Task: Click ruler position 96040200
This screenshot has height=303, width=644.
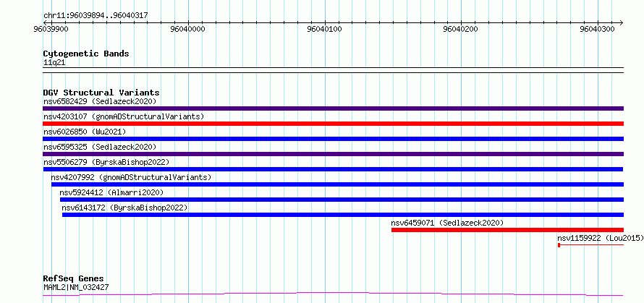Action: coord(461,30)
